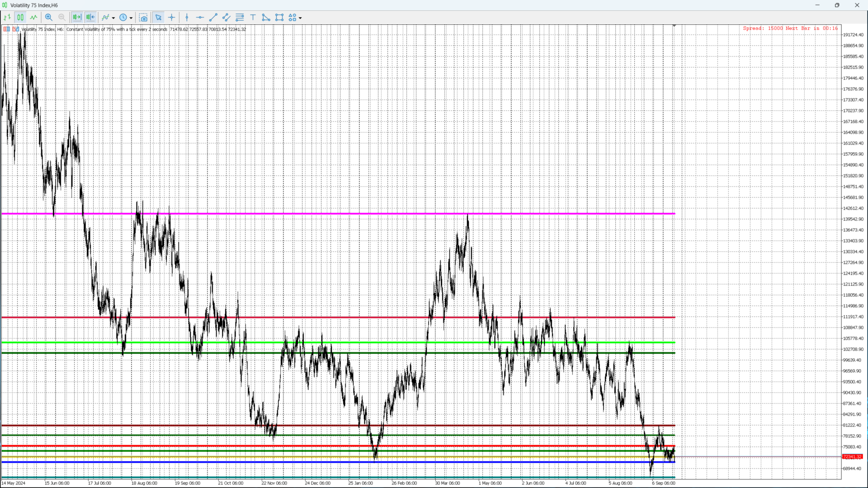Select candlestick chart mode
Viewport: 868px width, 488px height.
tap(20, 18)
